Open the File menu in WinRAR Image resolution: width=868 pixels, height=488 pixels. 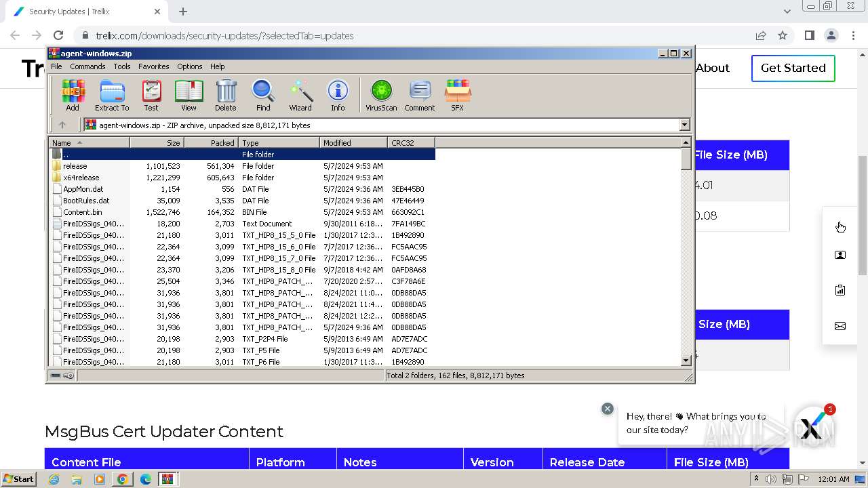point(56,66)
